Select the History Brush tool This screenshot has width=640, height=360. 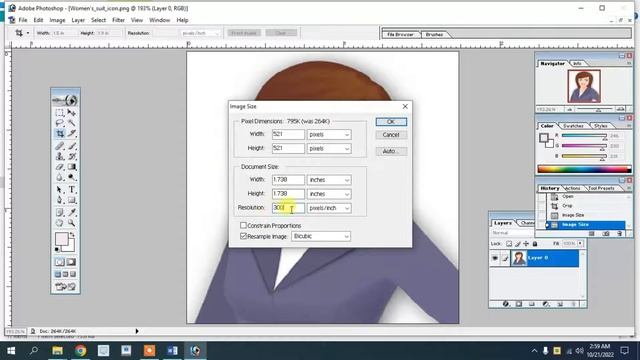(x=71, y=156)
